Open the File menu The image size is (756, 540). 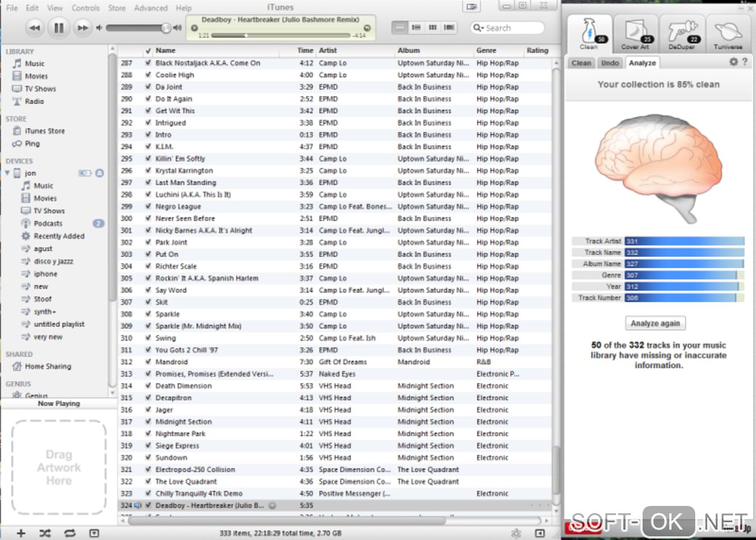[x=12, y=7]
